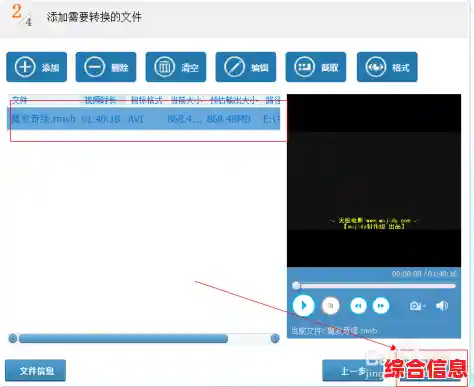Click the 868.48MB estimated output cell
The image size is (474, 387).
point(229,119)
